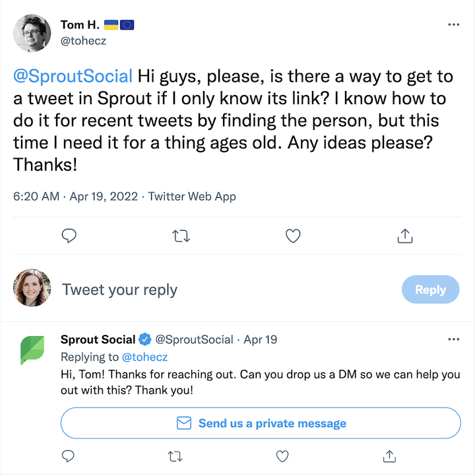475x476 pixels.
Task: Like Tom H.'s tweet
Action: (293, 235)
